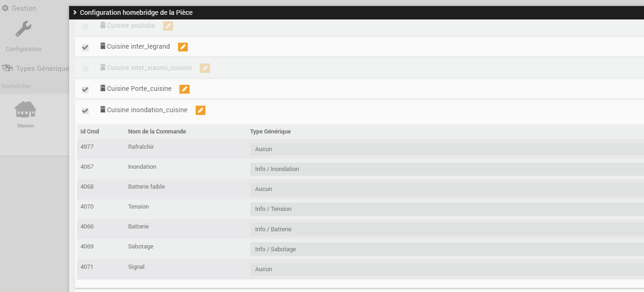Click command id 4070
Viewport: 644px width, 292px height.
tap(87, 207)
